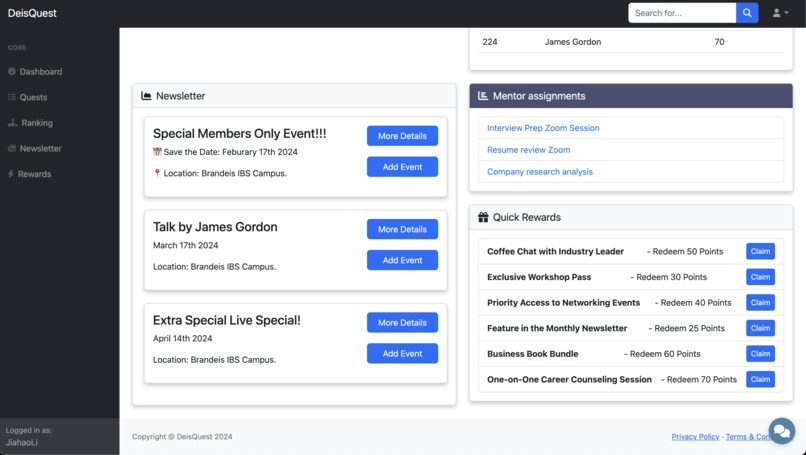Image resolution: width=806 pixels, height=455 pixels.
Task: Click Extra Special Live Special! title
Action: tap(227, 320)
